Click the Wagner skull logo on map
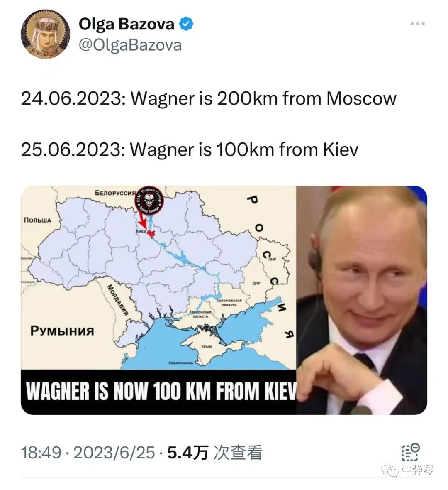Viewport: 448px width, 490px height. [x=149, y=200]
